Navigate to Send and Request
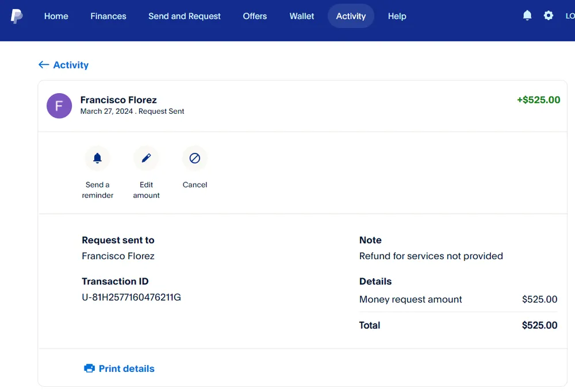Screen dimensions: 575x392 coord(184,16)
